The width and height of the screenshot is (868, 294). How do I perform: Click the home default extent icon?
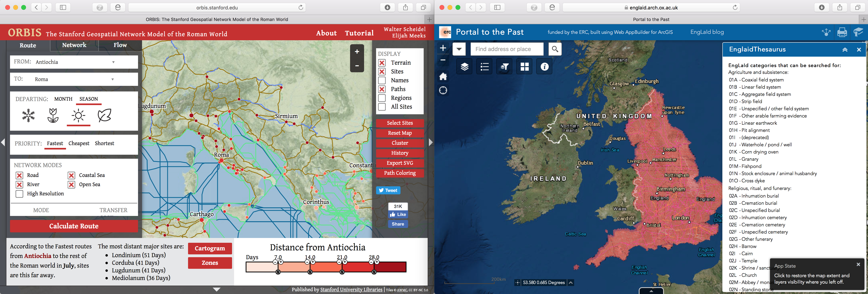coord(443,76)
